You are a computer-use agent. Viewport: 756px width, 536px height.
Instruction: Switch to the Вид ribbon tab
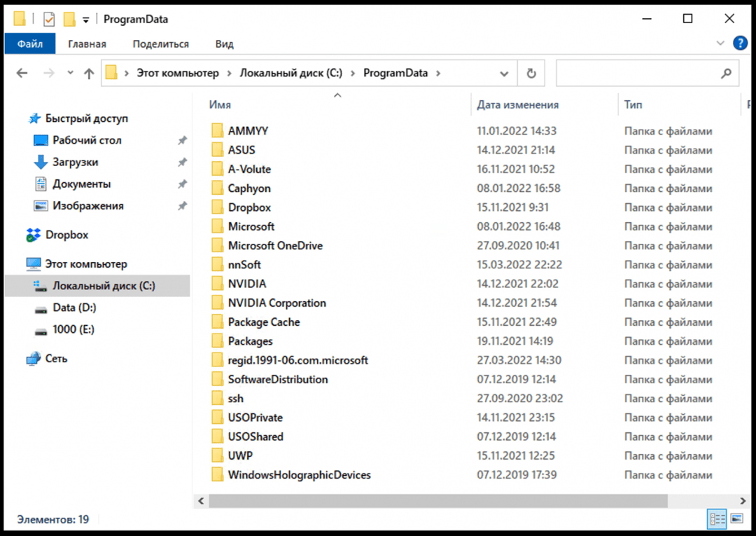tap(224, 43)
